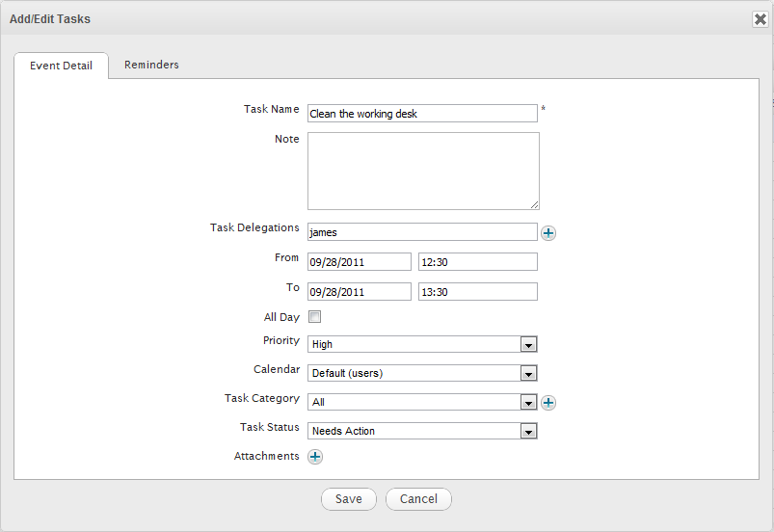
Task: Add an attachment with plus icon
Action: (x=315, y=457)
